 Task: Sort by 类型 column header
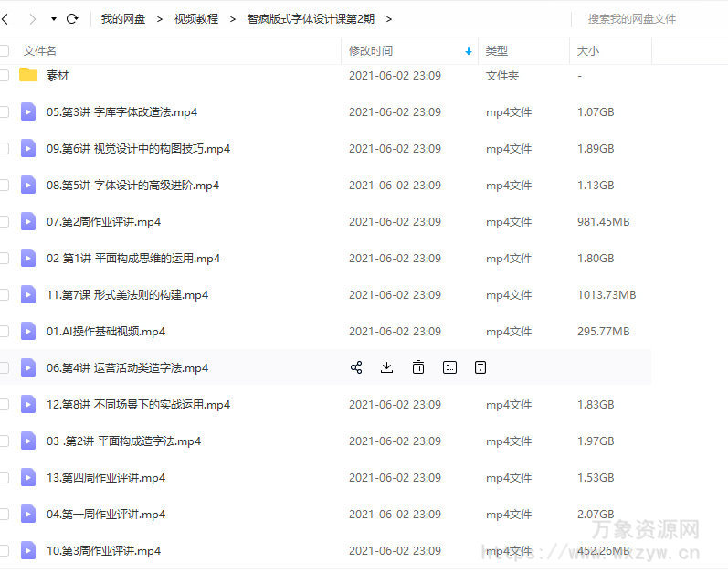point(496,50)
